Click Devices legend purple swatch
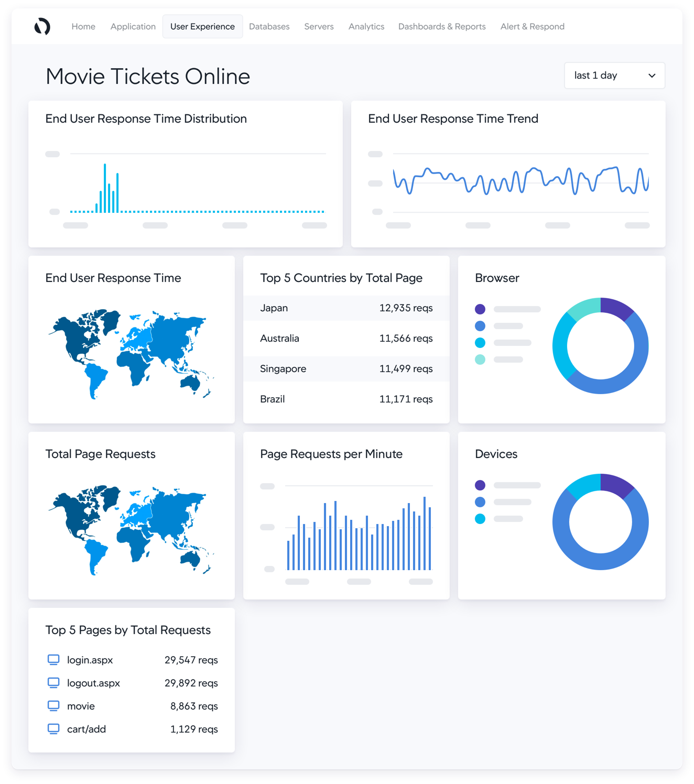 click(x=480, y=485)
